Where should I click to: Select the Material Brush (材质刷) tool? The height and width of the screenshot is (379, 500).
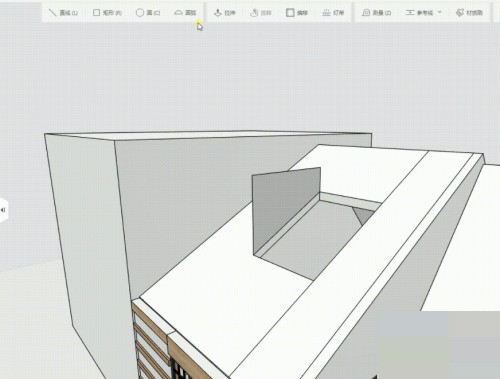point(469,13)
